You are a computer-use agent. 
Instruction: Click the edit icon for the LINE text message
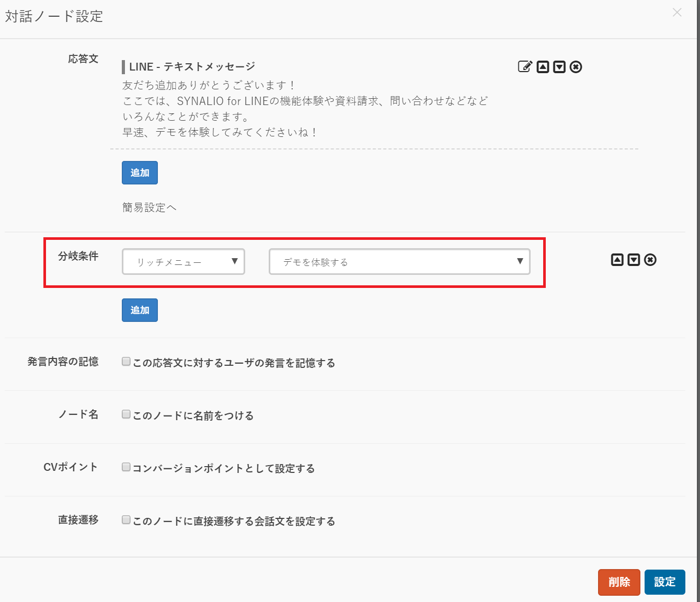click(525, 67)
